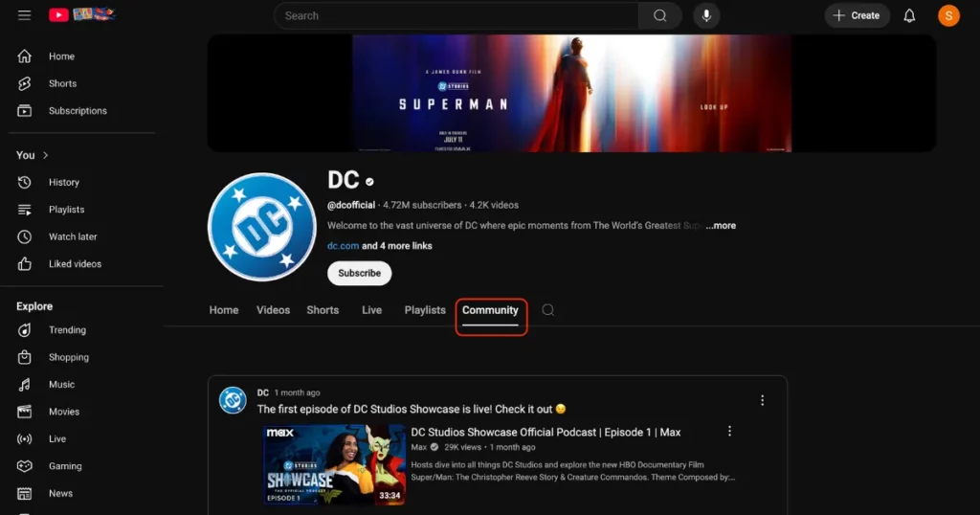This screenshot has height=515, width=980.
Task: Click the Movies clapperboard icon
Action: (x=24, y=412)
